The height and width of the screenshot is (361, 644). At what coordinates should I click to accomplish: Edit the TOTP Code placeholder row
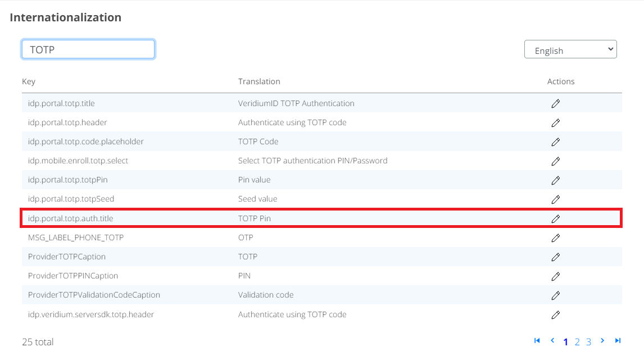click(x=555, y=141)
